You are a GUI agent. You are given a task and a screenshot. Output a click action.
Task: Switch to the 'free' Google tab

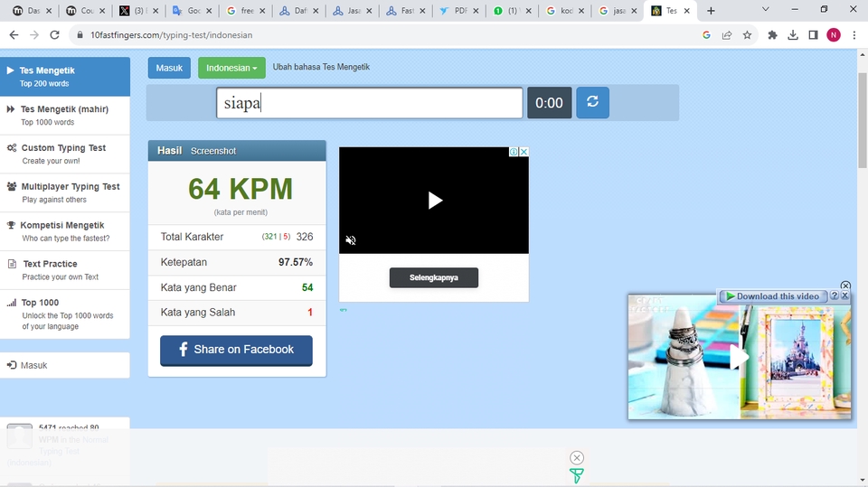245,11
